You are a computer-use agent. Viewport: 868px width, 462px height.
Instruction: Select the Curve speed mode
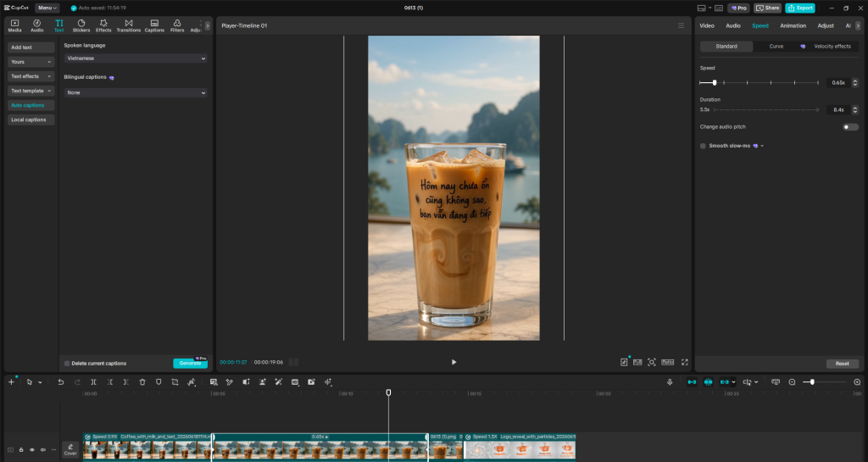776,47
